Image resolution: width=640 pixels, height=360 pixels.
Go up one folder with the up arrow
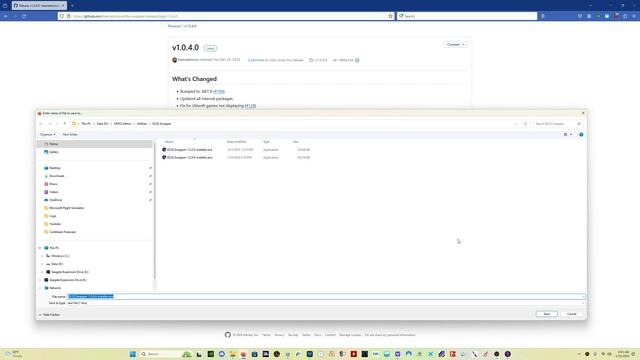pos(64,124)
